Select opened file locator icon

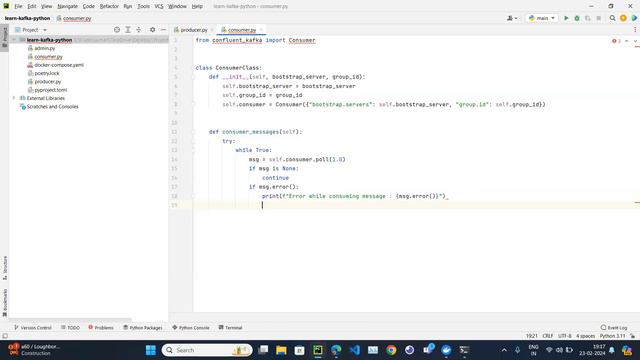pos(117,30)
